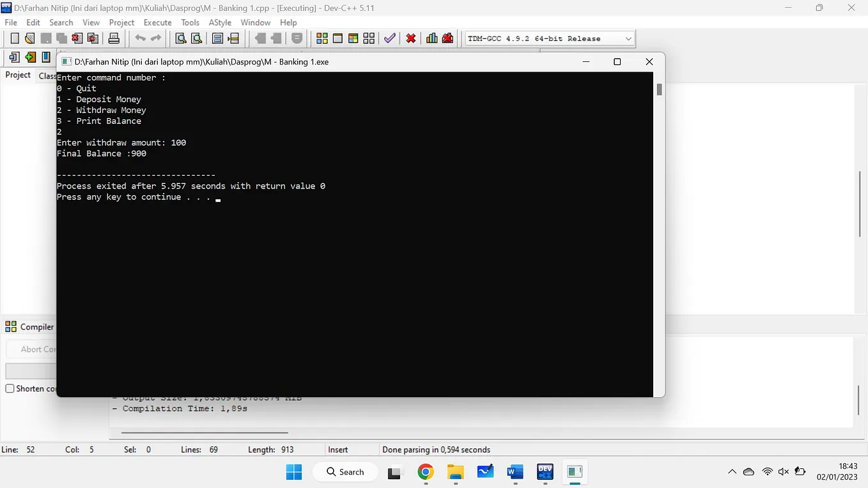Click the taskbar Search box
The height and width of the screenshot is (488, 868).
pyautogui.click(x=346, y=472)
